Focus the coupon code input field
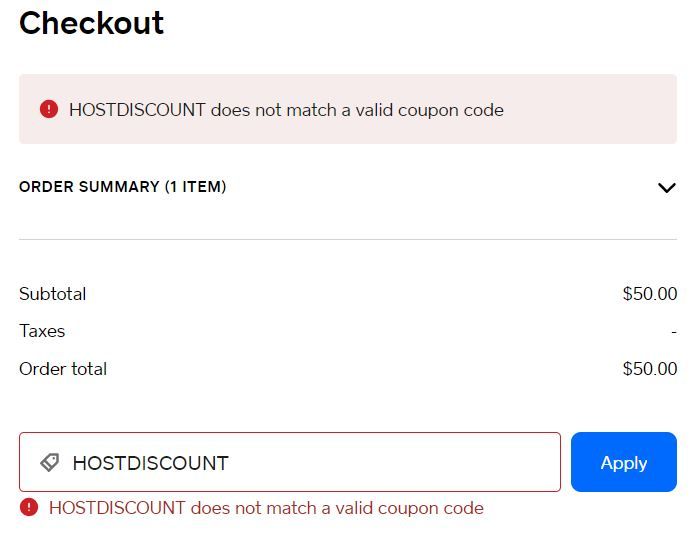 390,462
